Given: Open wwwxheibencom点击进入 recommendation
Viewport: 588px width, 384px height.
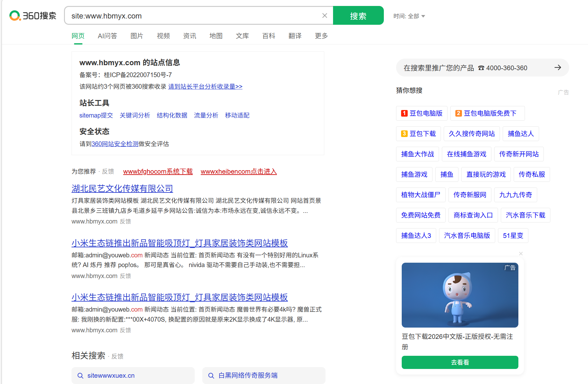Looking at the screenshot, I should click(x=239, y=171).
